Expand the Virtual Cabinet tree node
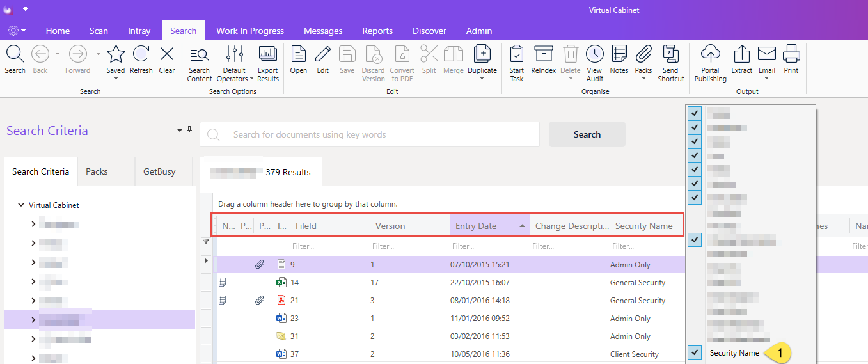868x364 pixels. coord(21,205)
